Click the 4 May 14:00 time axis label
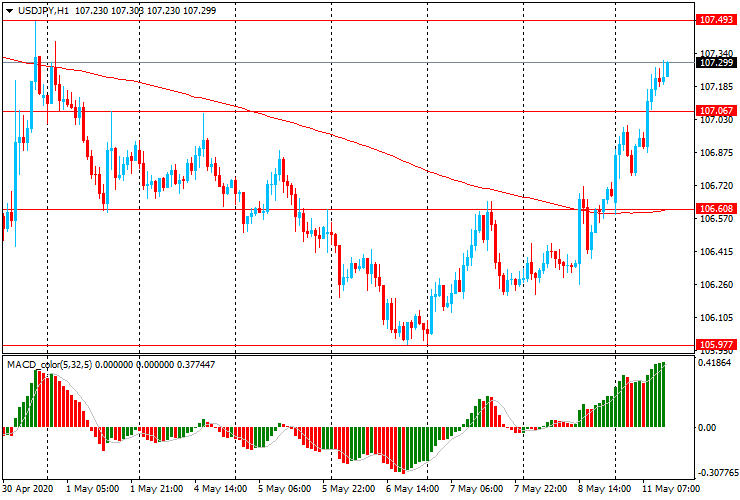 pos(221,488)
